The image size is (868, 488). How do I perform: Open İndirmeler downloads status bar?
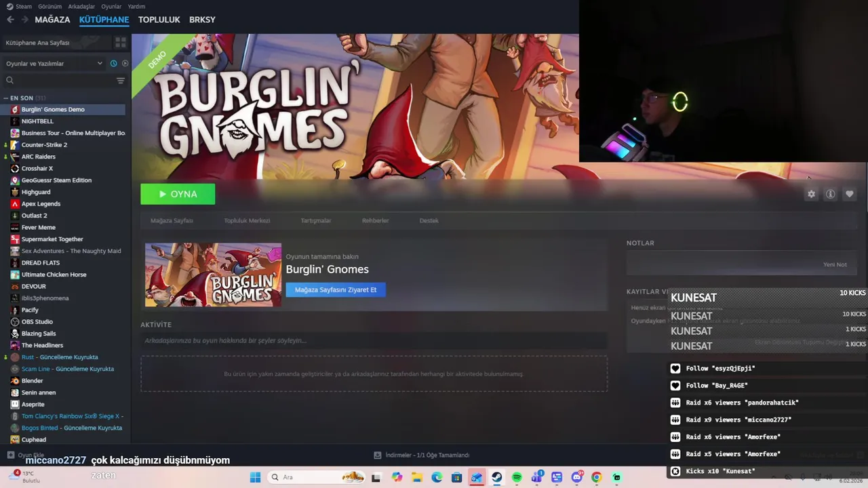[422, 455]
